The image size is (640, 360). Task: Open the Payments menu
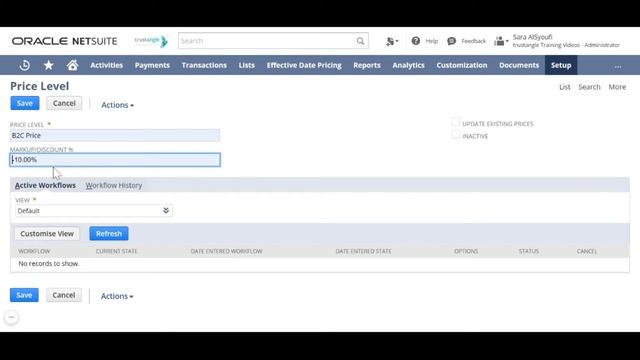click(152, 65)
